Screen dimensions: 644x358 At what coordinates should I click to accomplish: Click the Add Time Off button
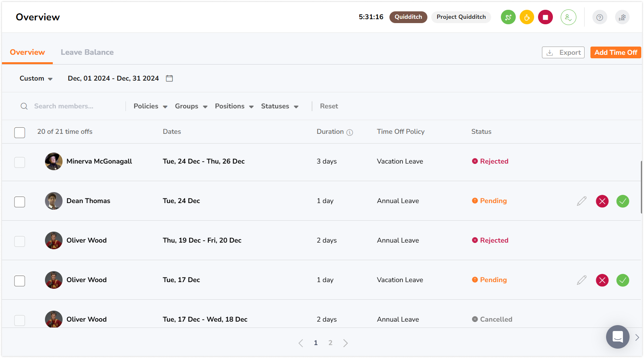point(615,52)
